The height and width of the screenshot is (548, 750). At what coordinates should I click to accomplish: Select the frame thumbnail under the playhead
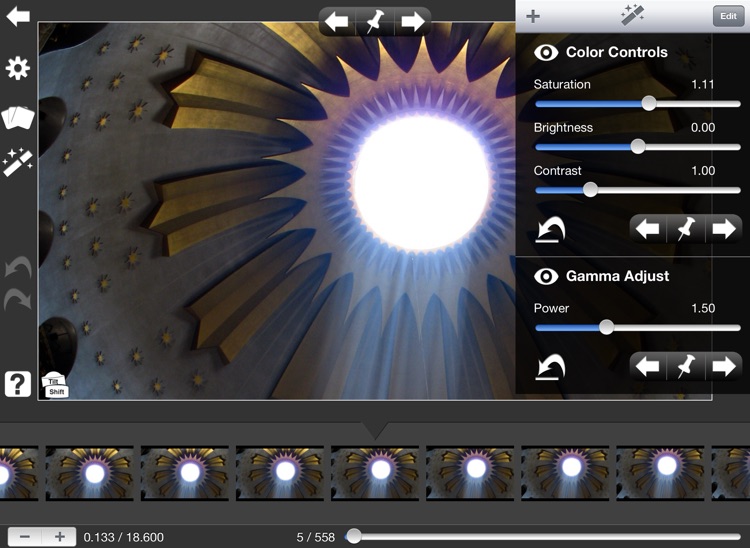[x=375, y=473]
